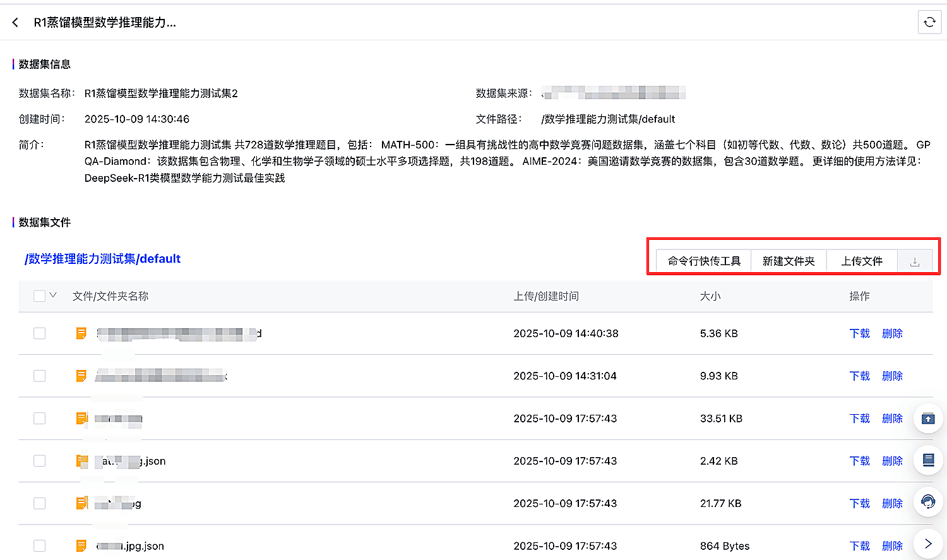Toggle the select-all header checkbox
947x560 pixels.
(x=39, y=296)
